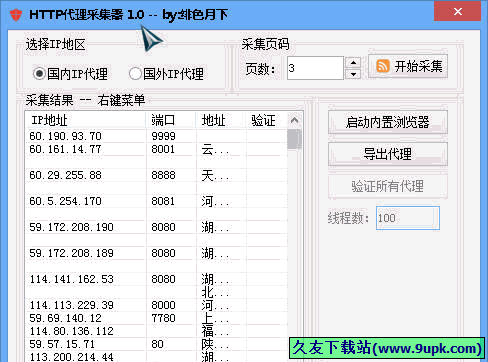The height and width of the screenshot is (362, 488).
Task: Select row with IP 59.57.15.71
Action: pyautogui.click(x=156, y=344)
